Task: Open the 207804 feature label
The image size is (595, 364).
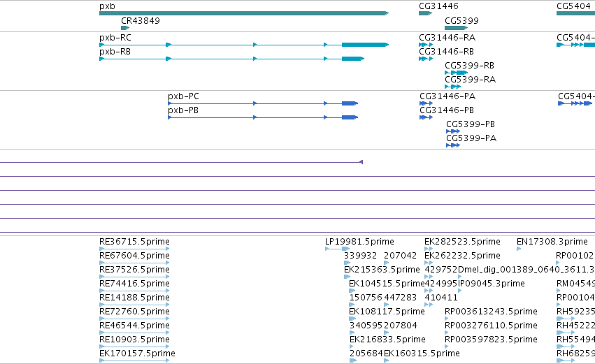Action: coord(401,326)
